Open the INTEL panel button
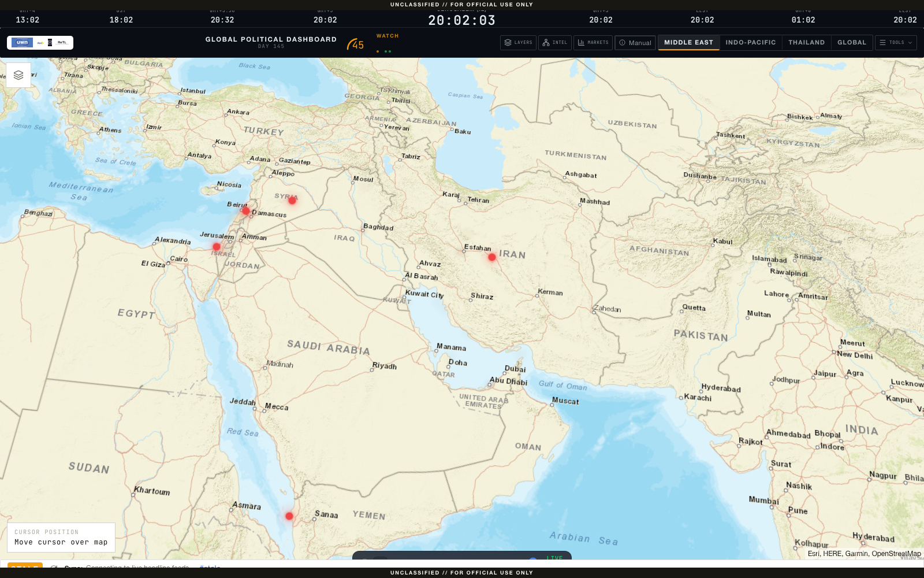This screenshot has height=578, width=924. 555,43
